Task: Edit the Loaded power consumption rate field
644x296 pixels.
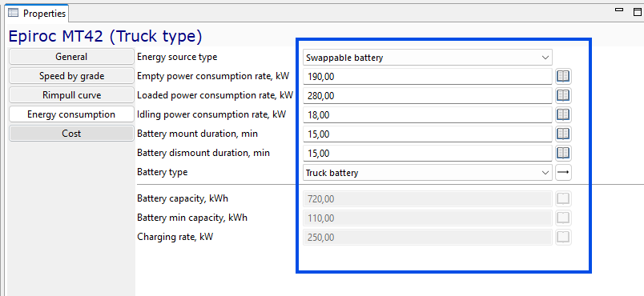Action: point(428,95)
